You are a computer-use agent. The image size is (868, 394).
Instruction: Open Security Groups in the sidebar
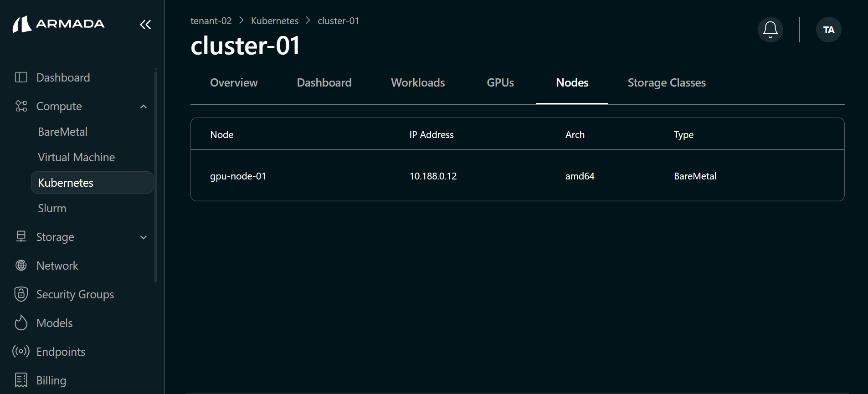(x=75, y=294)
